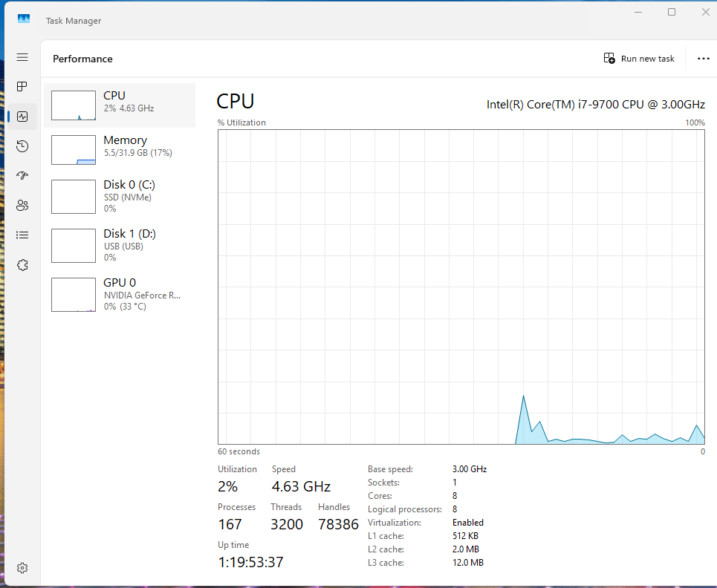Open the App history page icon
Image resolution: width=717 pixels, height=588 pixels.
22,146
